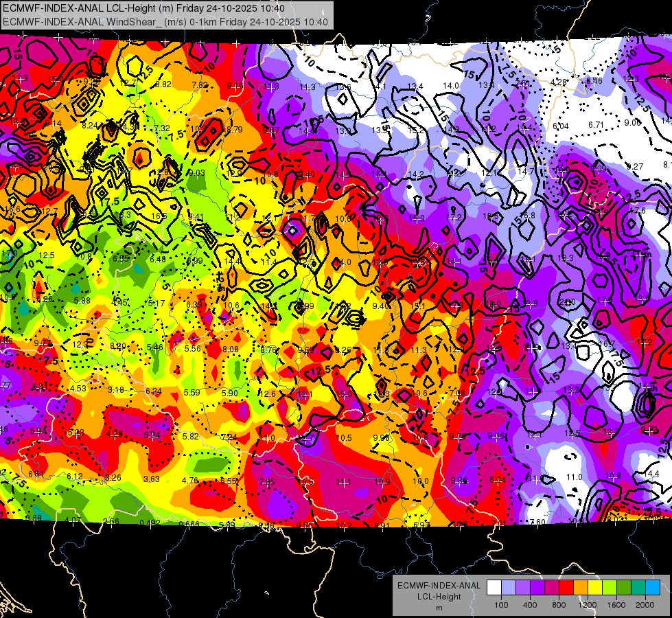Click the '1600' legend tick label
The height and width of the screenshot is (618, 672).
[616, 605]
